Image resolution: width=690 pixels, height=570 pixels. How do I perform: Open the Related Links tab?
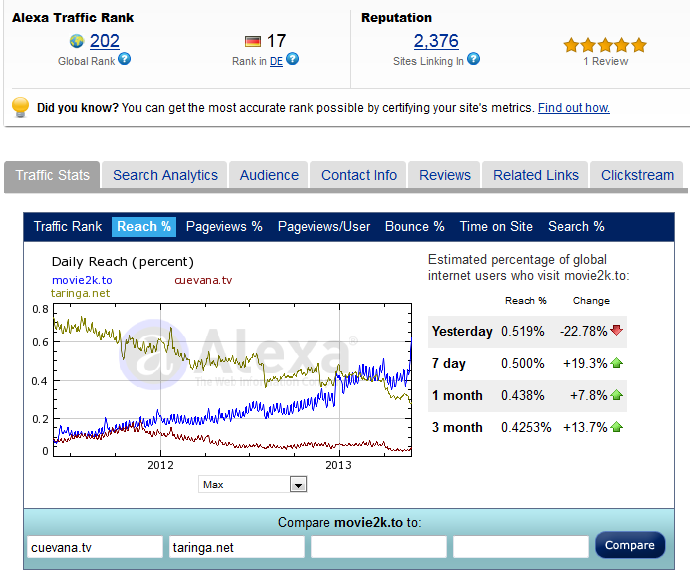pos(536,175)
